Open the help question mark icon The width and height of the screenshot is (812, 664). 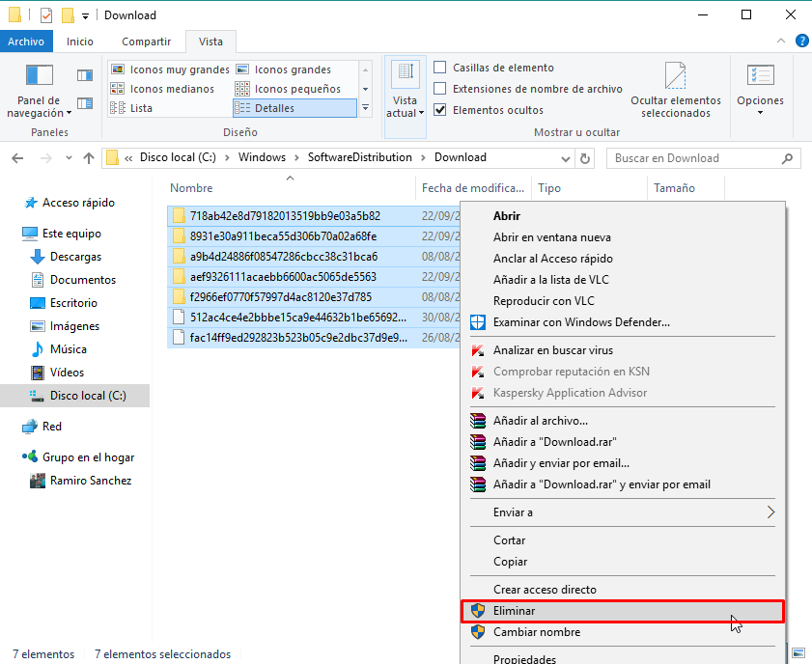pyautogui.click(x=801, y=41)
